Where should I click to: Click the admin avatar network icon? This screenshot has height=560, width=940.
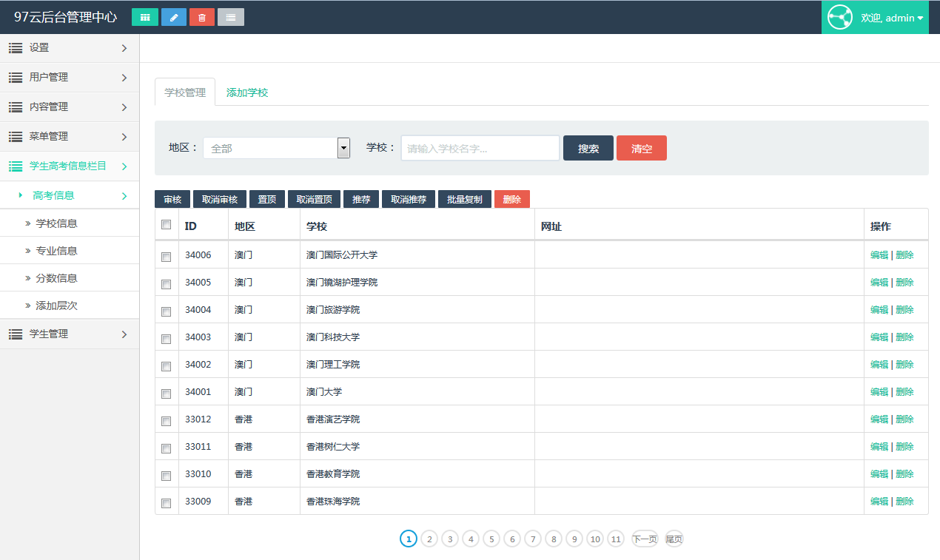click(x=840, y=17)
